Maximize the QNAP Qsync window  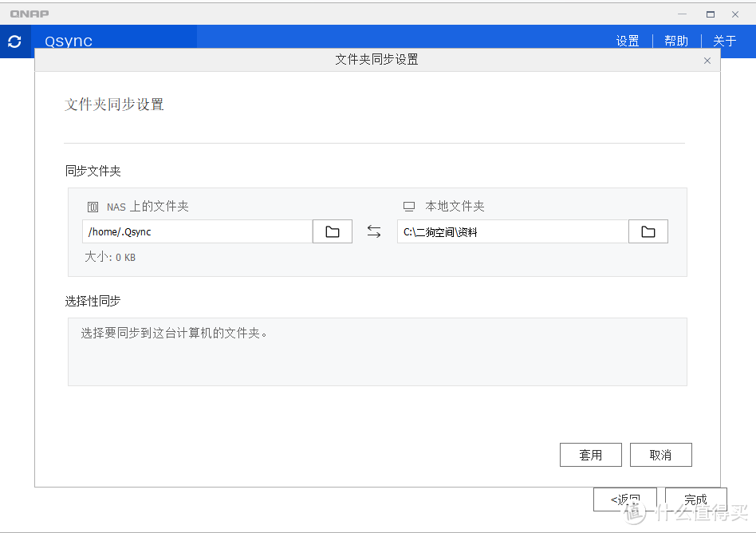(711, 14)
